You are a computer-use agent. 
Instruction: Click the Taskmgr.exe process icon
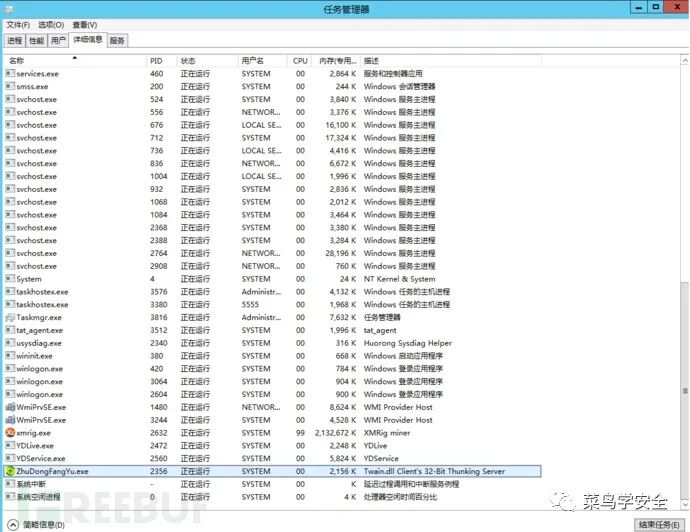click(10, 317)
